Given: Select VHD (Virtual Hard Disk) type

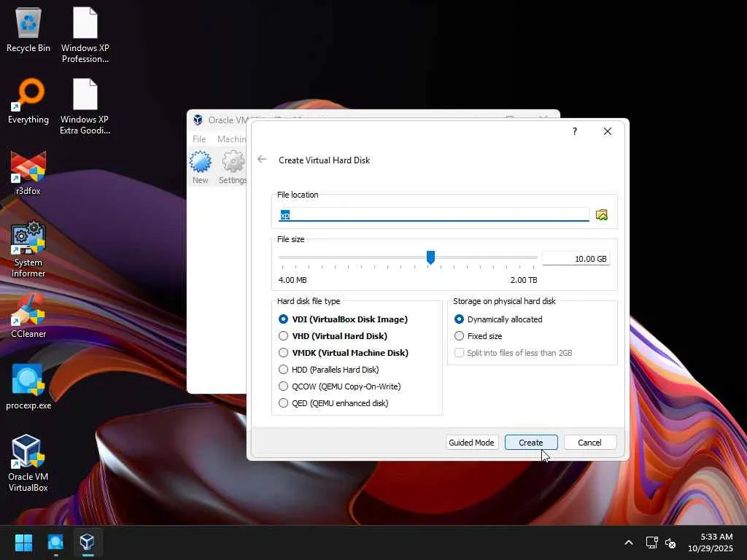Looking at the screenshot, I should click(333, 335).
